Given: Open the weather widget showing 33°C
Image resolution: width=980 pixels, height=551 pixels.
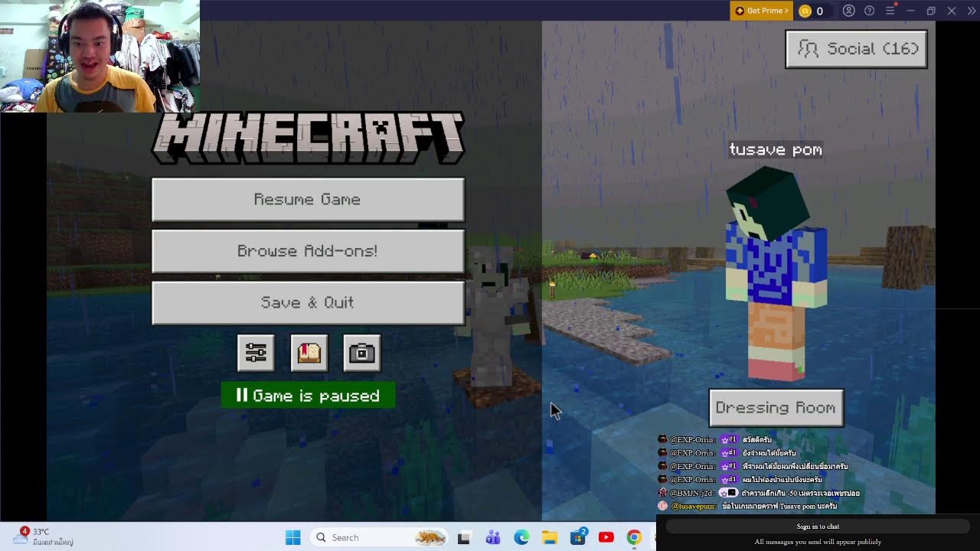Looking at the screenshot, I should pyautogui.click(x=42, y=536).
